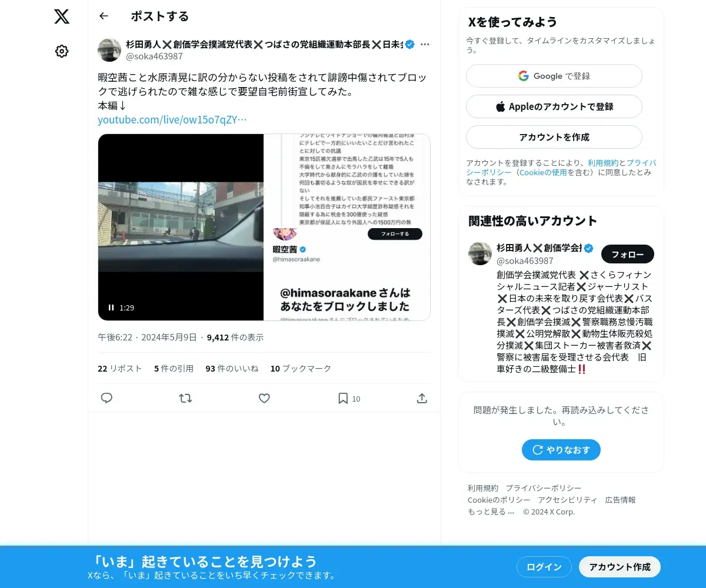Screen dimensions: 706x588
Task: Like the post with heart icon
Action: pos(264,398)
